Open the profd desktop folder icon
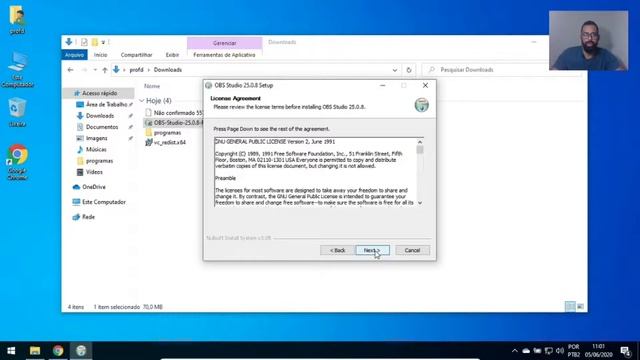This screenshot has height=360, width=640. click(x=17, y=20)
